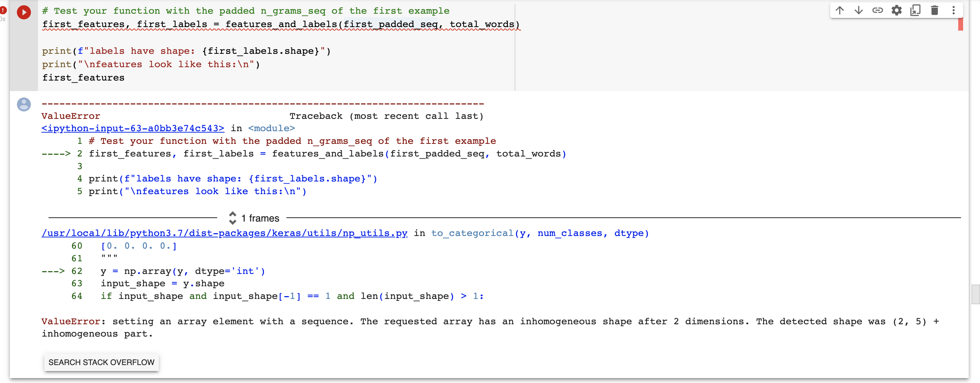Click the red error indicator badge

click(3, 10)
